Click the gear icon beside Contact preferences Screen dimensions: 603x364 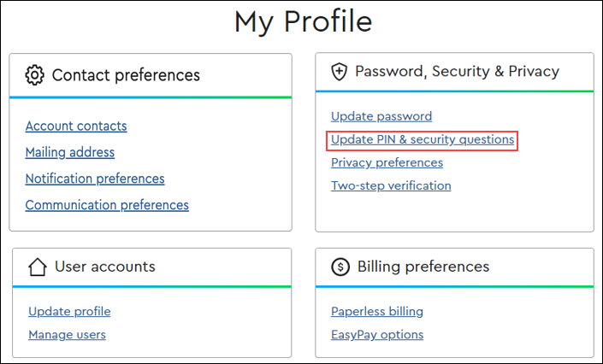pyautogui.click(x=34, y=75)
